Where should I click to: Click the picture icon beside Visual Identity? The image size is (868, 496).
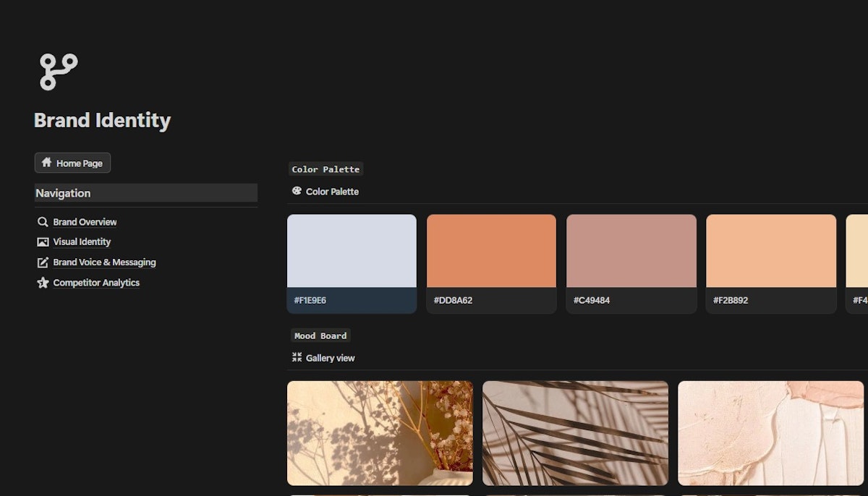tap(43, 242)
